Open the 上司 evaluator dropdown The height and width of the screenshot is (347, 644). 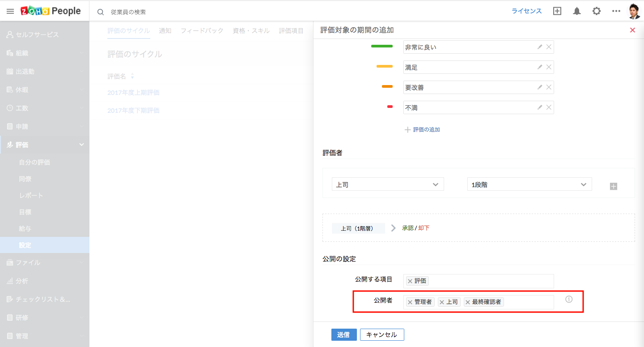387,184
